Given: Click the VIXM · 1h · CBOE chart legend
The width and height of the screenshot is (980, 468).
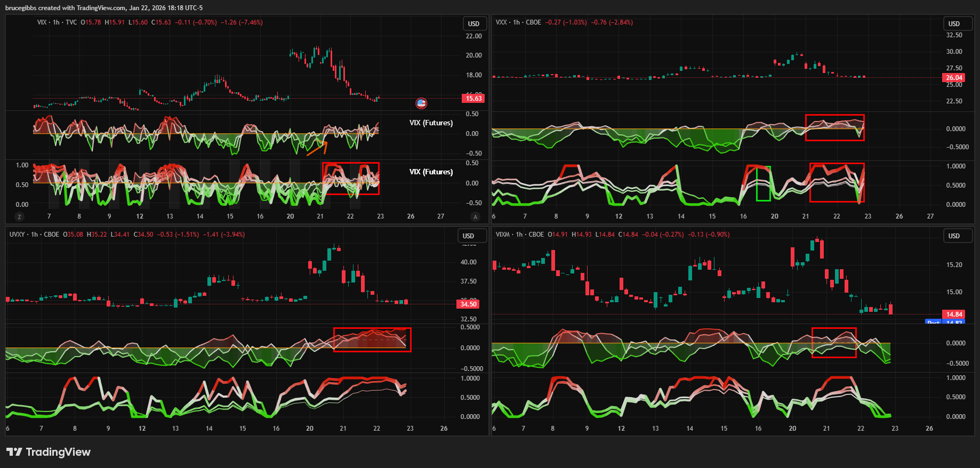Looking at the screenshot, I should 520,235.
